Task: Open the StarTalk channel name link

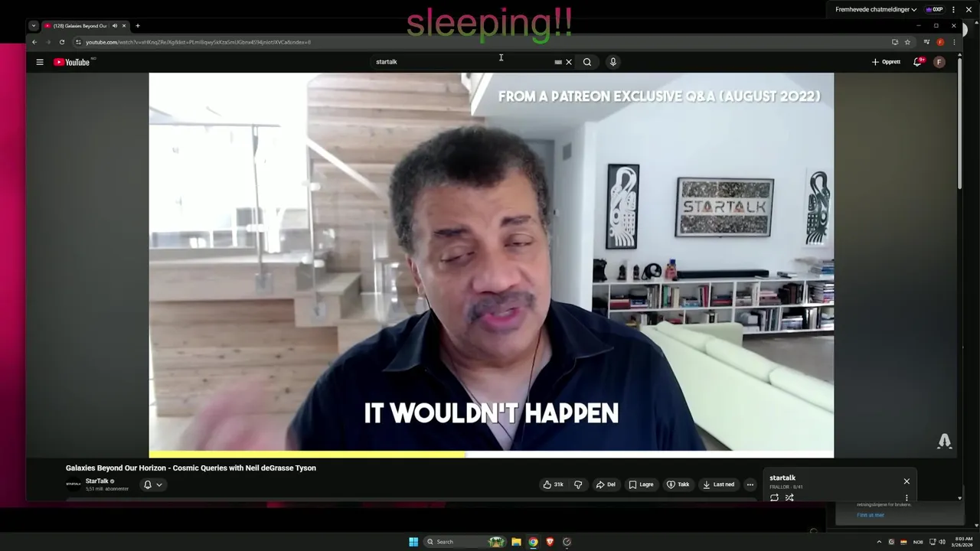Action: pyautogui.click(x=96, y=481)
